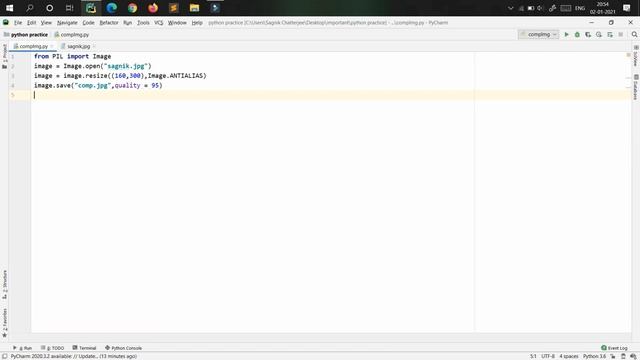The image size is (640, 360).
Task: Open the Event Log
Action: (614, 348)
